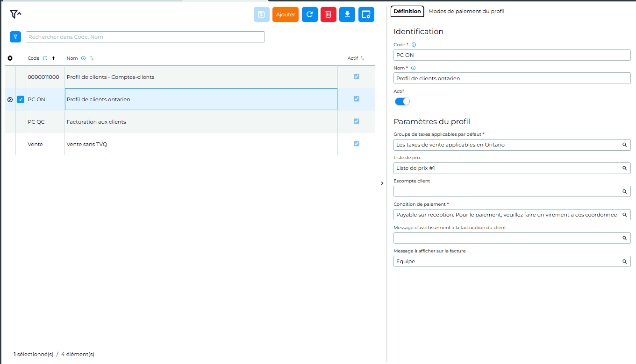Click the refresh icon in the toolbar
The width and height of the screenshot is (636, 364).
pyautogui.click(x=309, y=14)
